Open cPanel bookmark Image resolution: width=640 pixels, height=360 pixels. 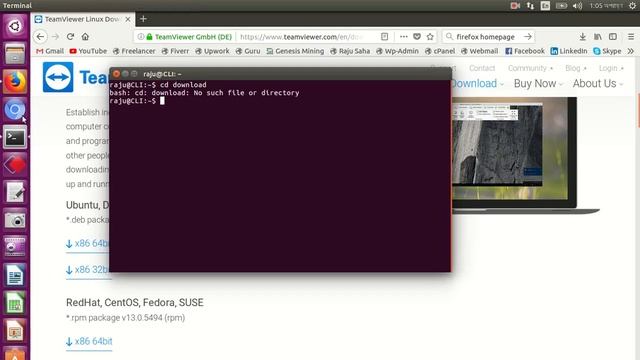click(440, 51)
